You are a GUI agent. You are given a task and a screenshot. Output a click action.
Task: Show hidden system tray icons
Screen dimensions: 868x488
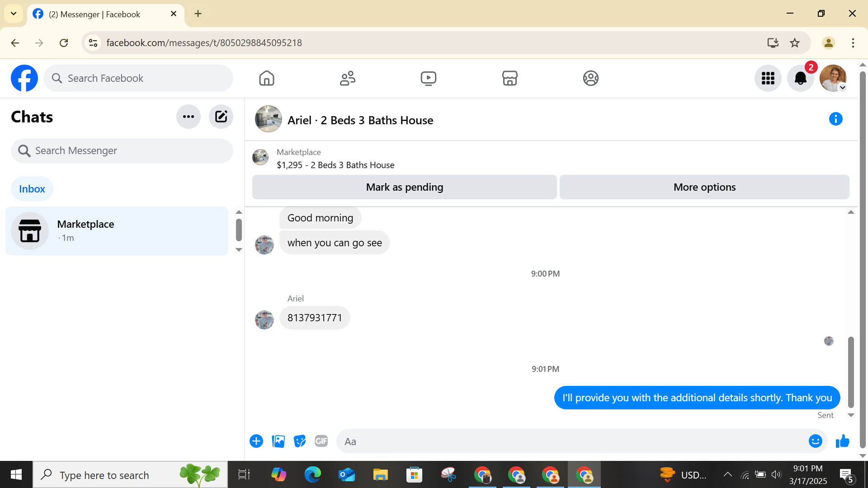tap(727, 474)
